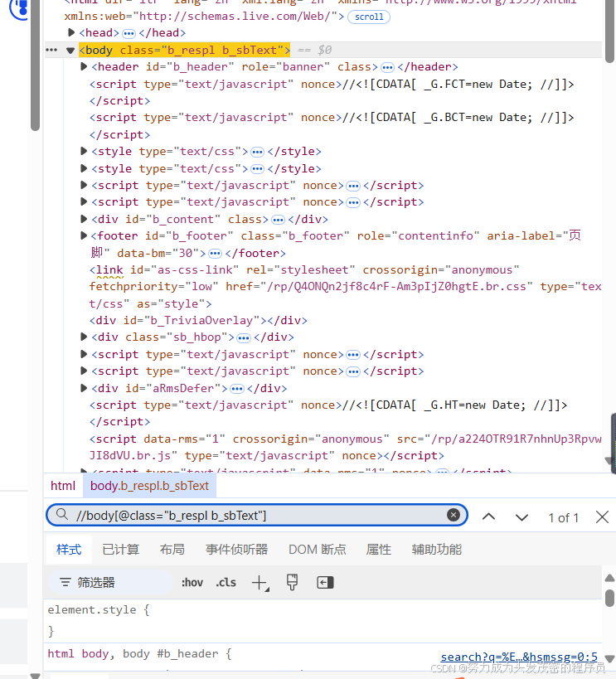Expand the head element
The image size is (616, 679).
pyautogui.click(x=71, y=32)
